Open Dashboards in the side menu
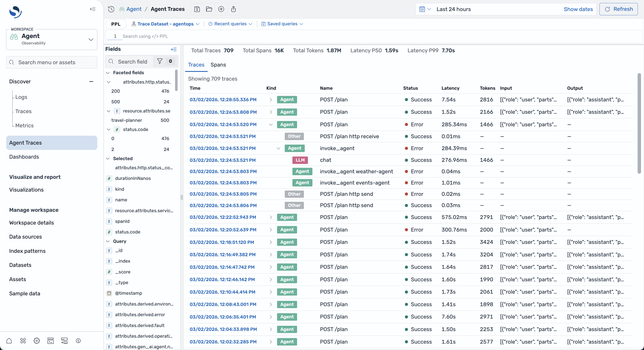644x350 pixels. [x=24, y=157]
